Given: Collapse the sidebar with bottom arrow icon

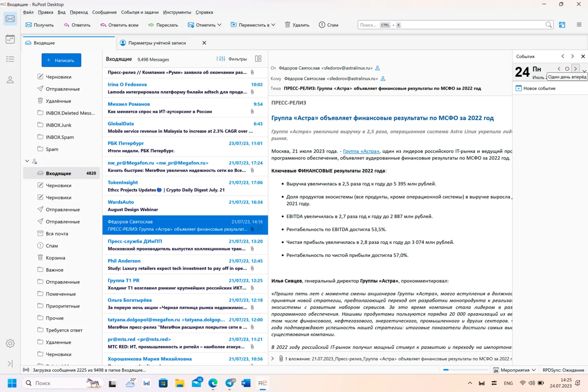Looking at the screenshot, I should 10,363.
